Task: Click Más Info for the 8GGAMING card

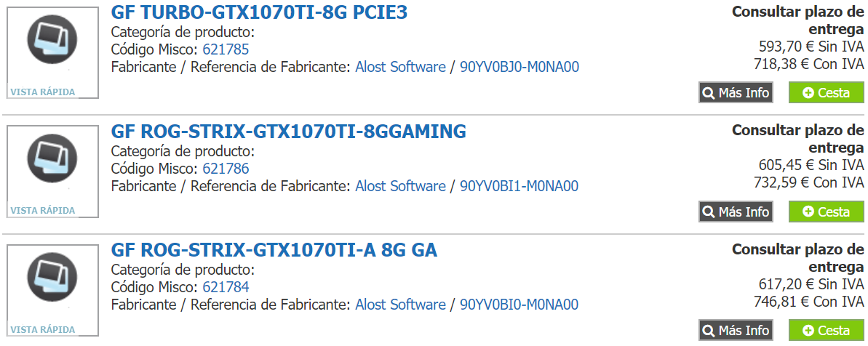Action: 736,211
